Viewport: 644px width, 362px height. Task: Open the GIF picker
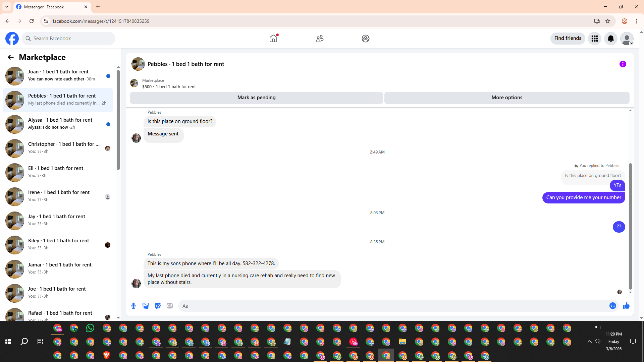click(170, 306)
